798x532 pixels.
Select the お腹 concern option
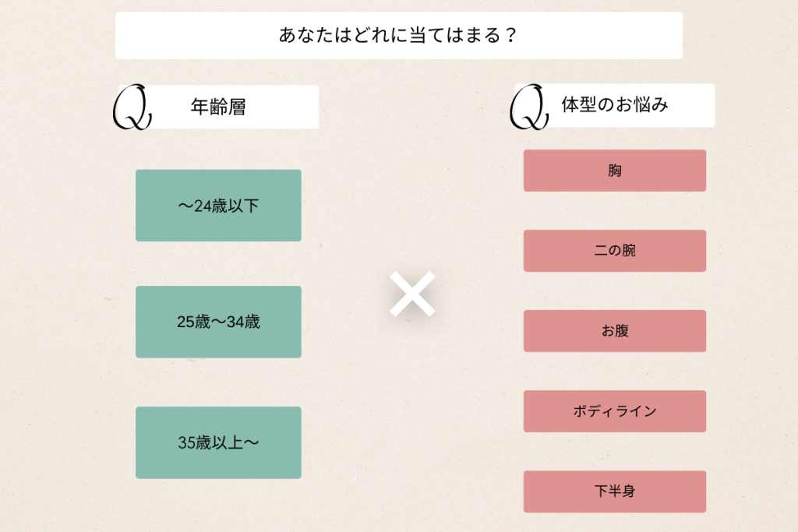click(614, 331)
